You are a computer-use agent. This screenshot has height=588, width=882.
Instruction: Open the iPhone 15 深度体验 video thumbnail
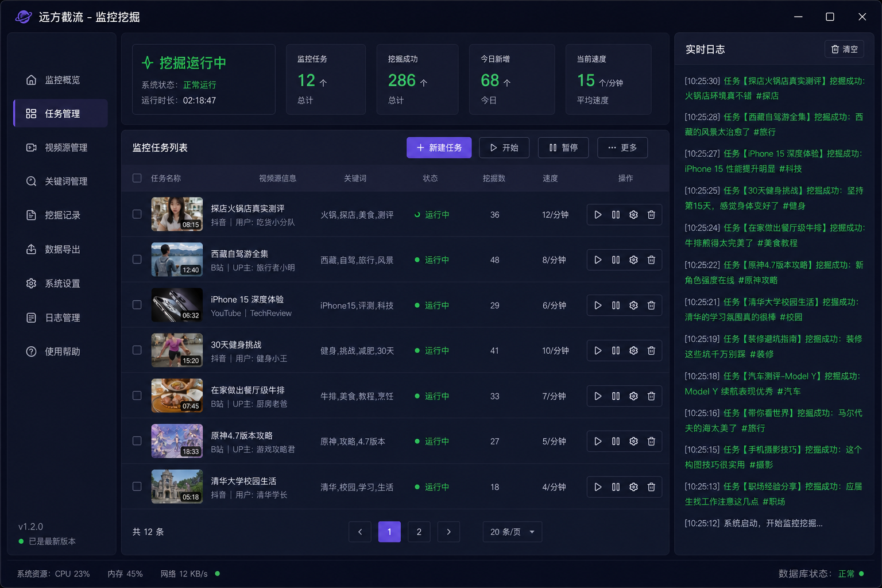coord(177,305)
